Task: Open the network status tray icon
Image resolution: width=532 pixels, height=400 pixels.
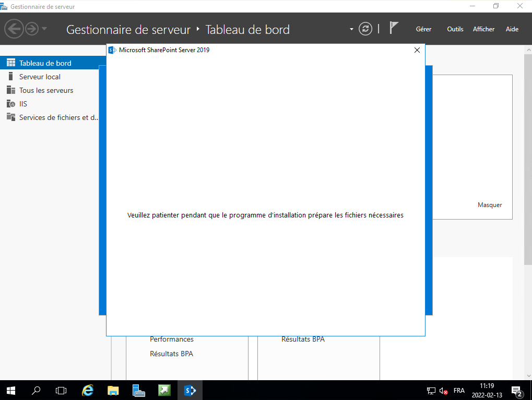Action: tap(431, 391)
